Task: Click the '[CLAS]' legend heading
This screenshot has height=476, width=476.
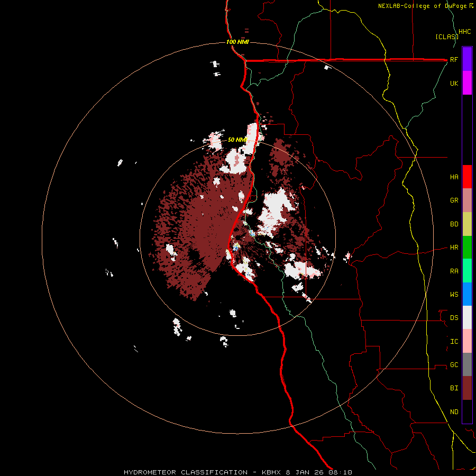Action: 447,36
